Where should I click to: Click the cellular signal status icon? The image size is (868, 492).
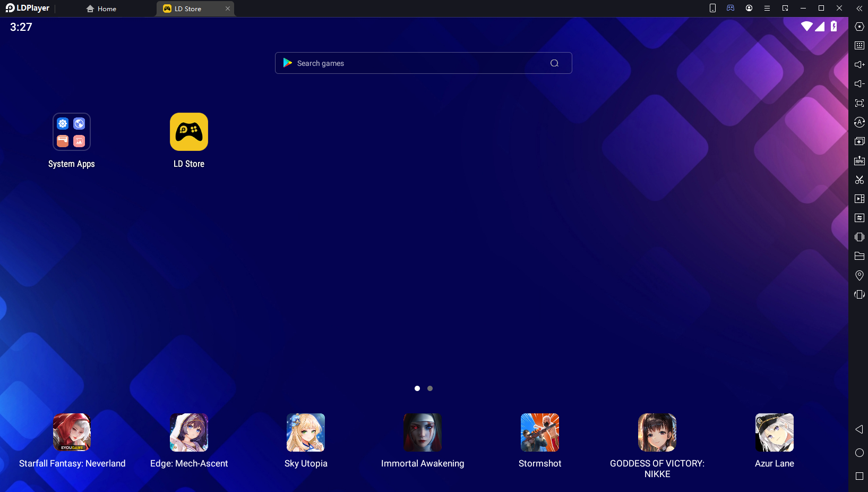coord(820,26)
